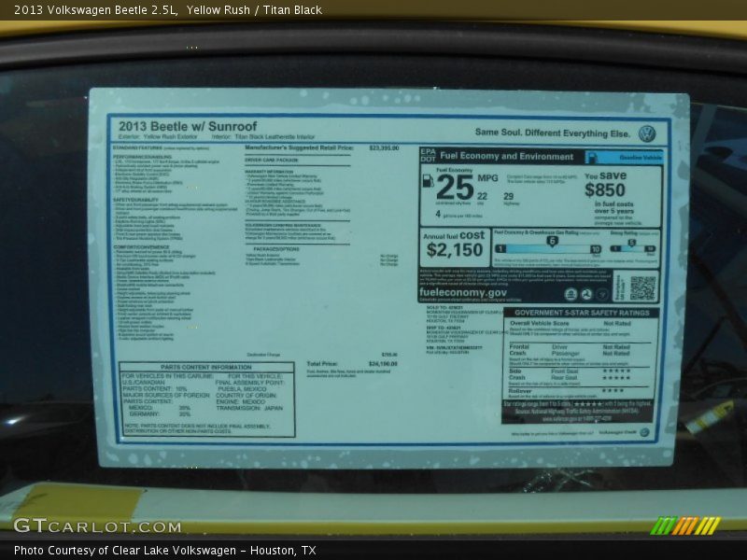
Task: Click the 'SAFETY/DURABILITY' section heading
Action: tap(135, 200)
